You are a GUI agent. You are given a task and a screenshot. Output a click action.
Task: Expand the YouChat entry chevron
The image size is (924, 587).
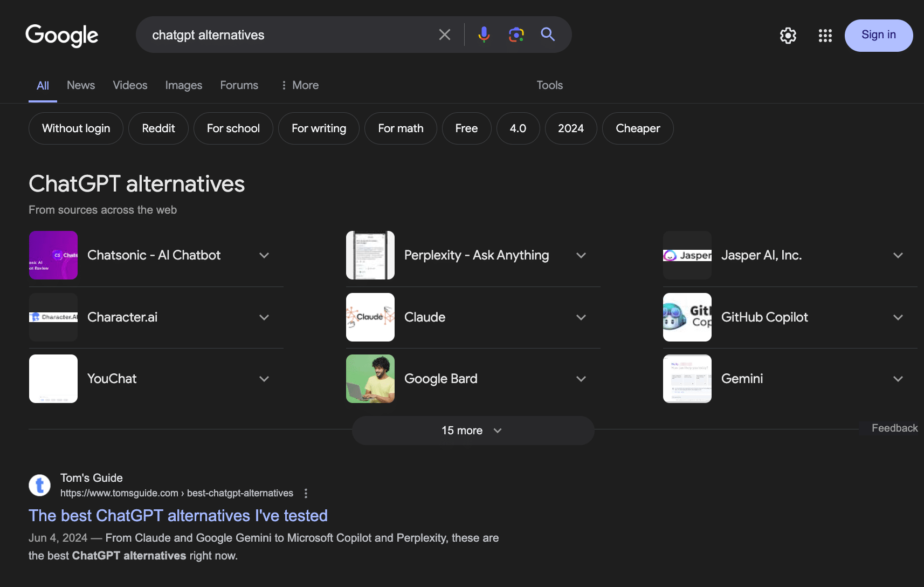tap(264, 379)
